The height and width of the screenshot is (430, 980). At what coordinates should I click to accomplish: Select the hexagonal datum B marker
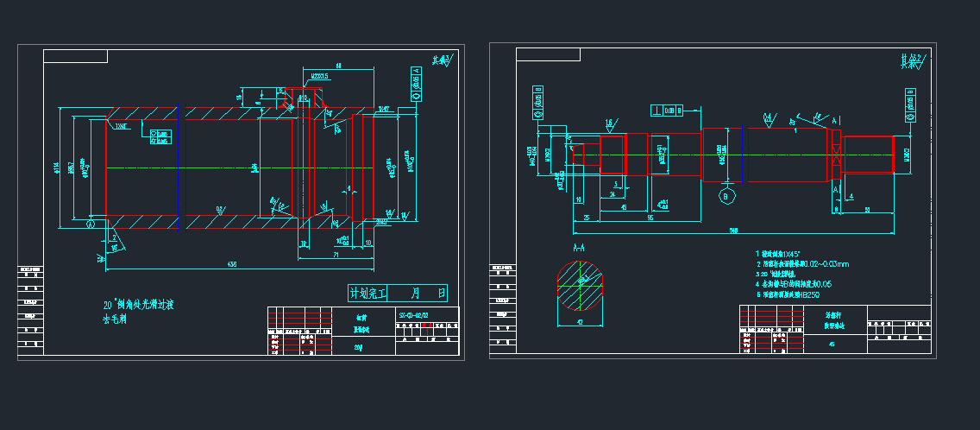[x=725, y=196]
